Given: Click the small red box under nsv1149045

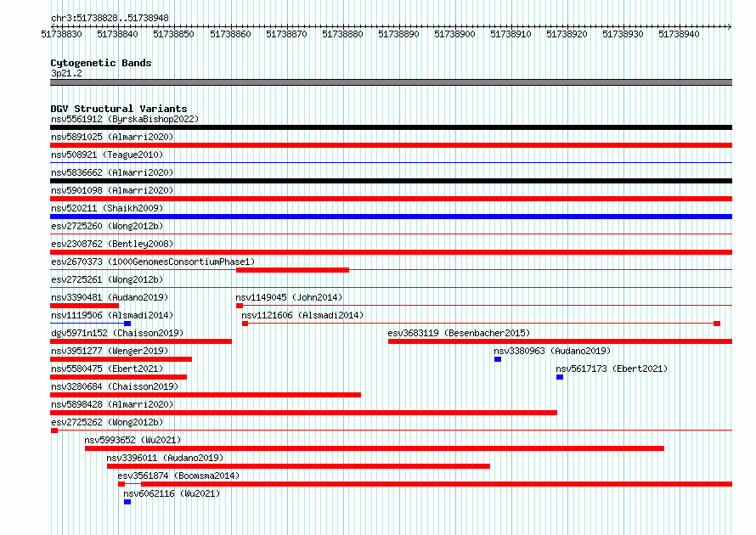Looking at the screenshot, I should click(240, 306).
